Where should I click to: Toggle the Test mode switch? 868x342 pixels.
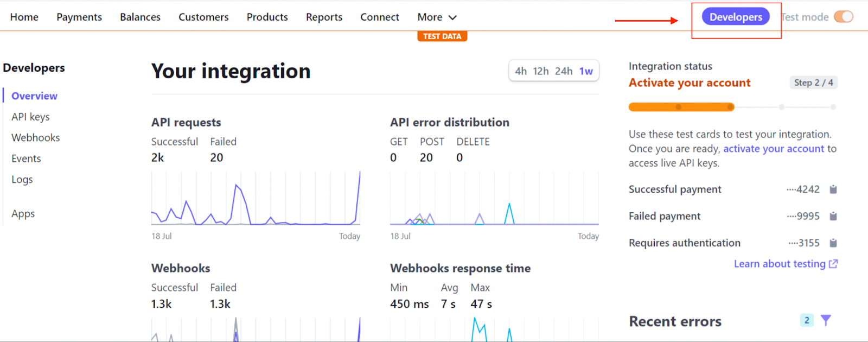tap(844, 17)
